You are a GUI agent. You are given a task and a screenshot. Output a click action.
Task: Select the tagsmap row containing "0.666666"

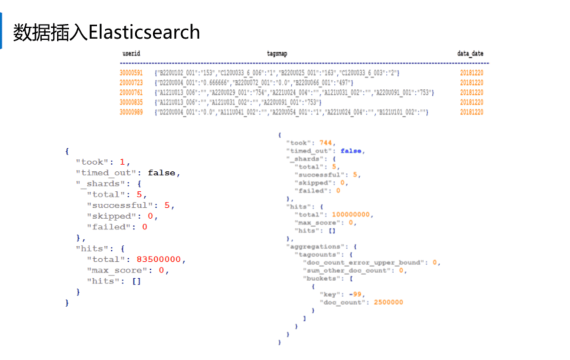pyautogui.click(x=254, y=83)
